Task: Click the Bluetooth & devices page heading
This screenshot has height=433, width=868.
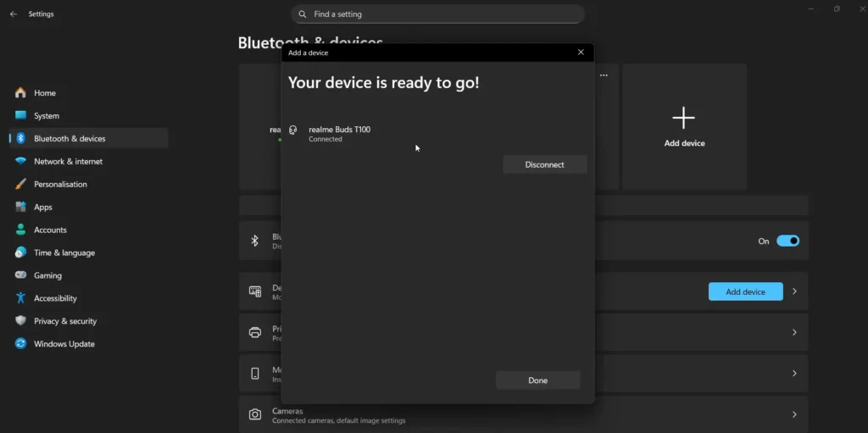Action: (x=310, y=42)
